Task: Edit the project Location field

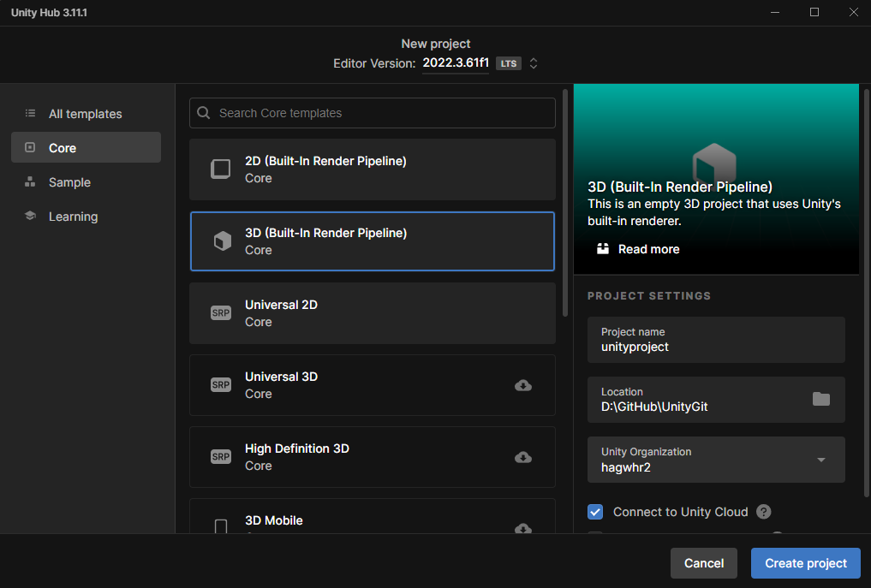Action: [x=716, y=400]
